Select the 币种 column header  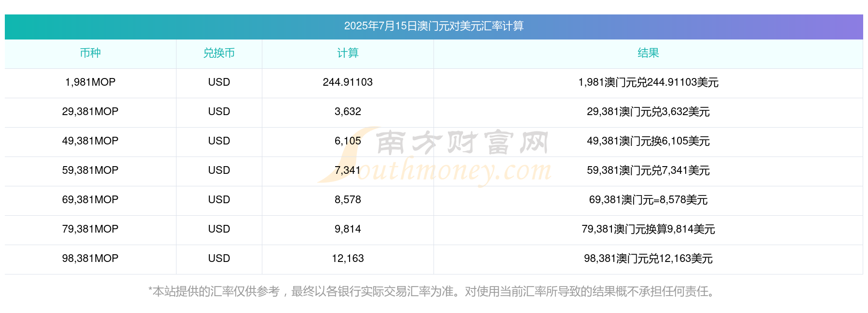90,53
